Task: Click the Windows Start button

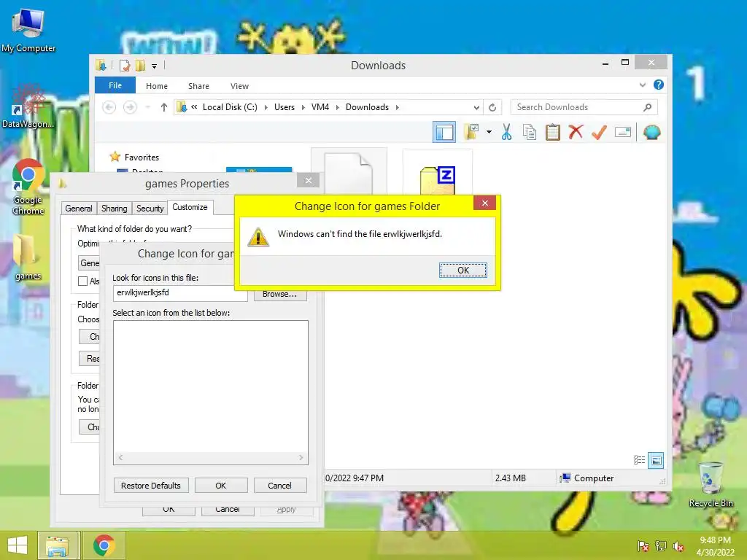Action: (18, 545)
